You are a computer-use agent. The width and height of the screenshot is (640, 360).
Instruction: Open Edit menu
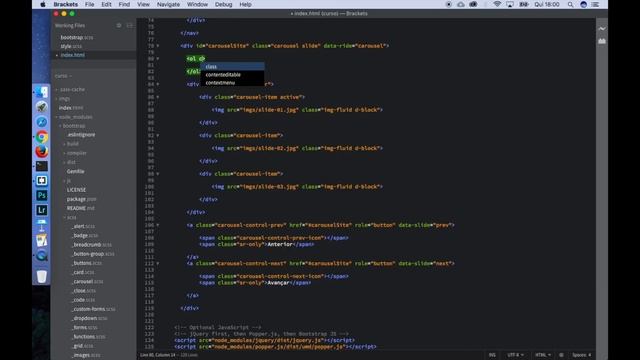[x=106, y=4]
